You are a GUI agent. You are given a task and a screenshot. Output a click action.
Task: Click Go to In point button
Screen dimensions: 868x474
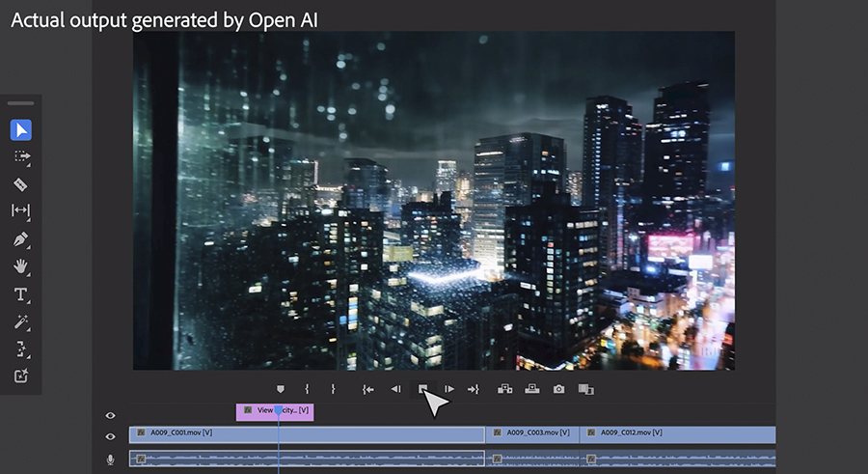pyautogui.click(x=368, y=390)
